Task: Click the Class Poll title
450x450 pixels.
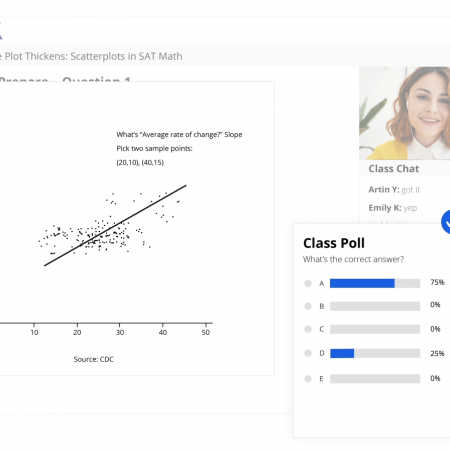Action: click(334, 243)
